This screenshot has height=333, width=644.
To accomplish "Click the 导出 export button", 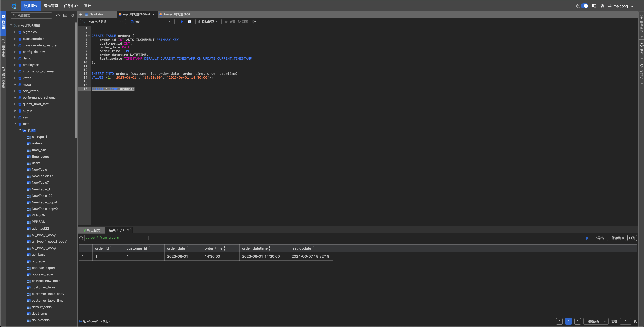I will (x=599, y=238).
